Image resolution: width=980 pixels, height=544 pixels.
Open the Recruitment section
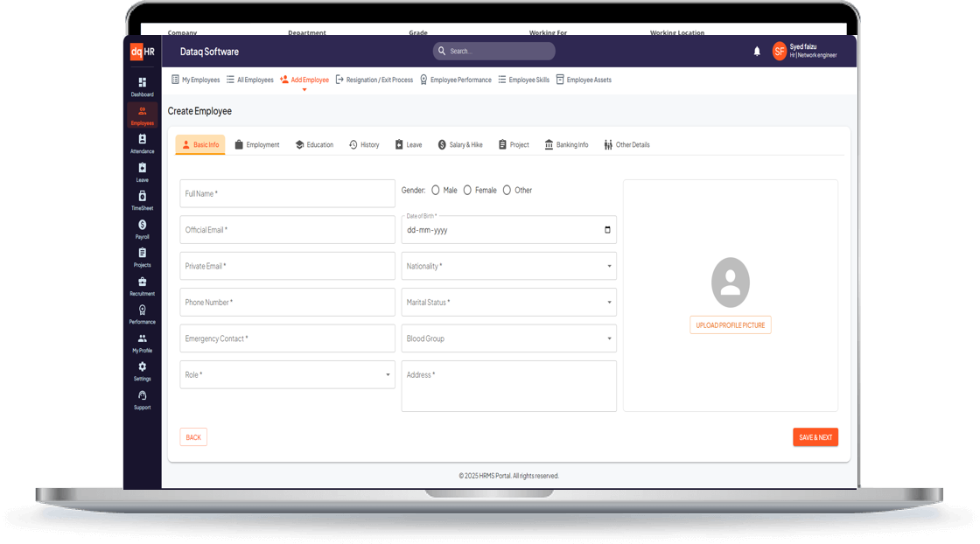tap(142, 285)
